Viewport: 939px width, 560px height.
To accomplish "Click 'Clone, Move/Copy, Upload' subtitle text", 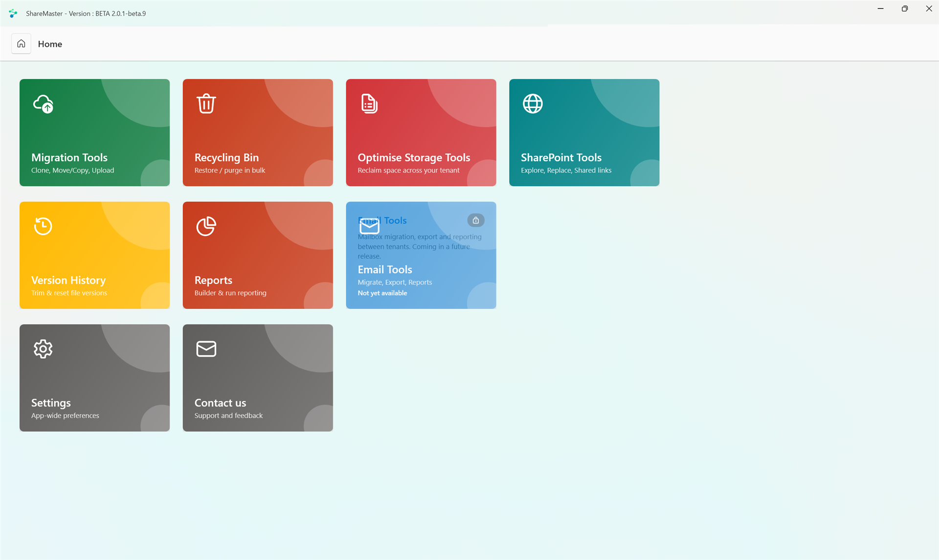I will point(72,170).
